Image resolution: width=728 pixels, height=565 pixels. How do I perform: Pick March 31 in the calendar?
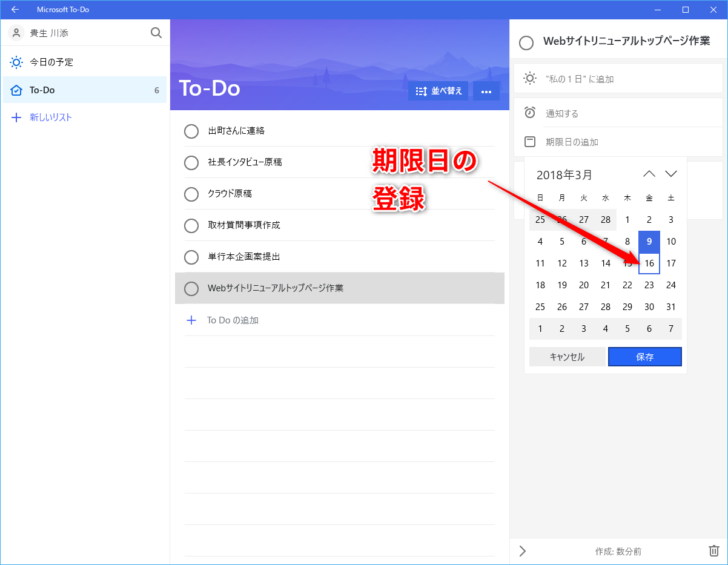pyautogui.click(x=671, y=307)
